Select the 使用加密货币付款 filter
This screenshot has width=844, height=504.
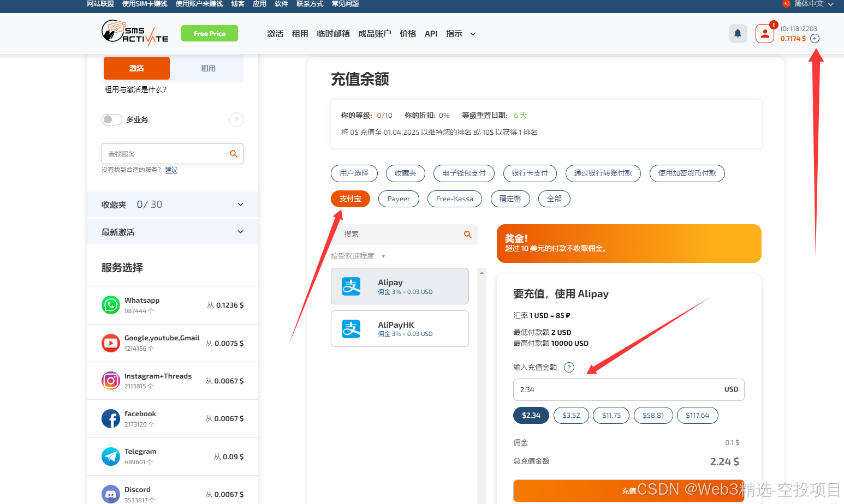(x=687, y=173)
